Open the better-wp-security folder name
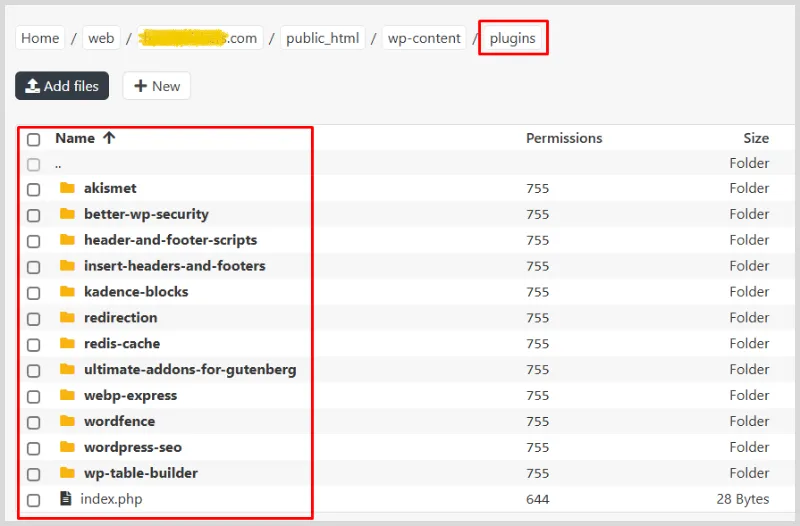Image resolution: width=800 pixels, height=526 pixels. click(146, 214)
